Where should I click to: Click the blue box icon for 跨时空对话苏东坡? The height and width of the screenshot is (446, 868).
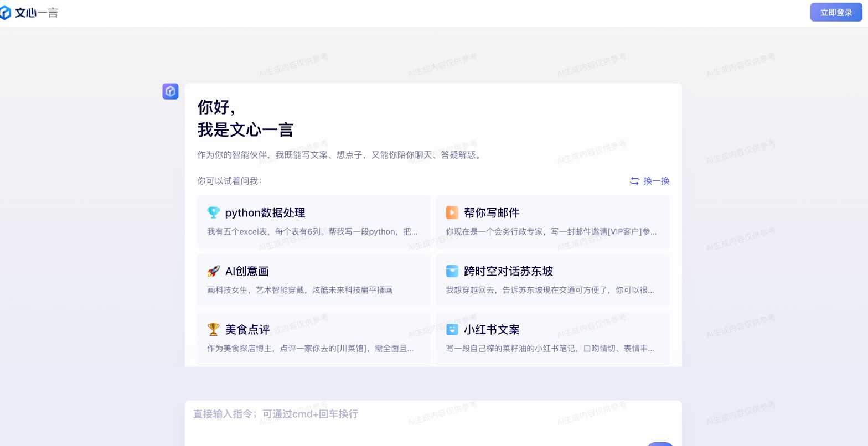[x=452, y=271]
